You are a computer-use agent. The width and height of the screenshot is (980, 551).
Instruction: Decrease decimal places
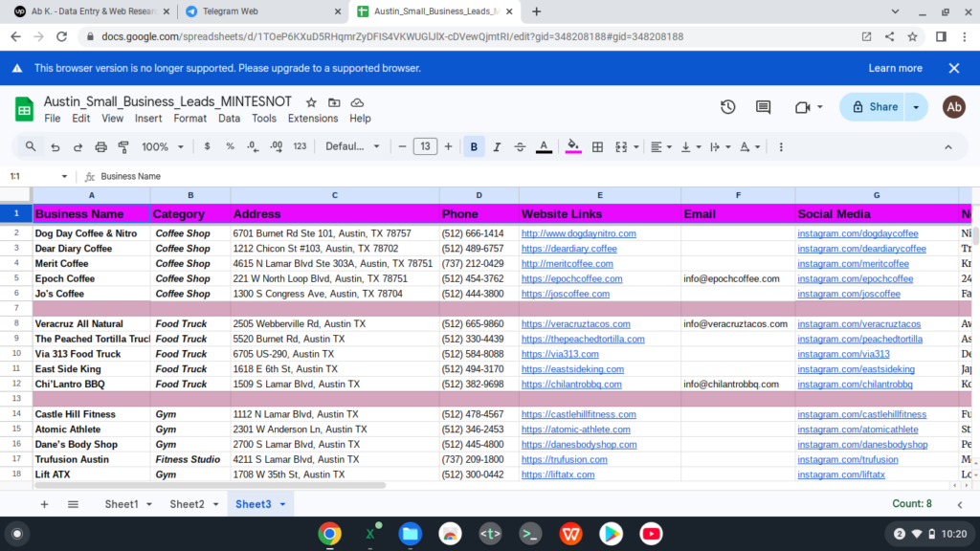click(x=253, y=146)
